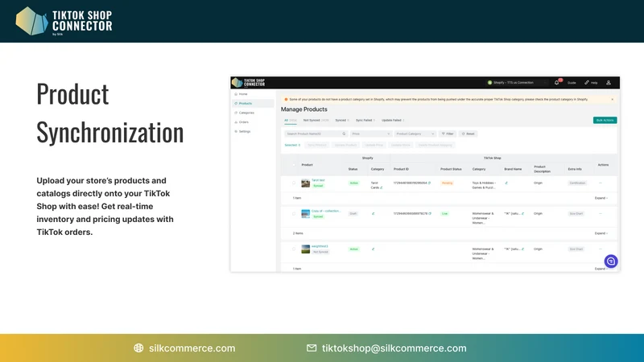The image size is (644, 362).
Task: Open the user account icon
Action: (609, 83)
